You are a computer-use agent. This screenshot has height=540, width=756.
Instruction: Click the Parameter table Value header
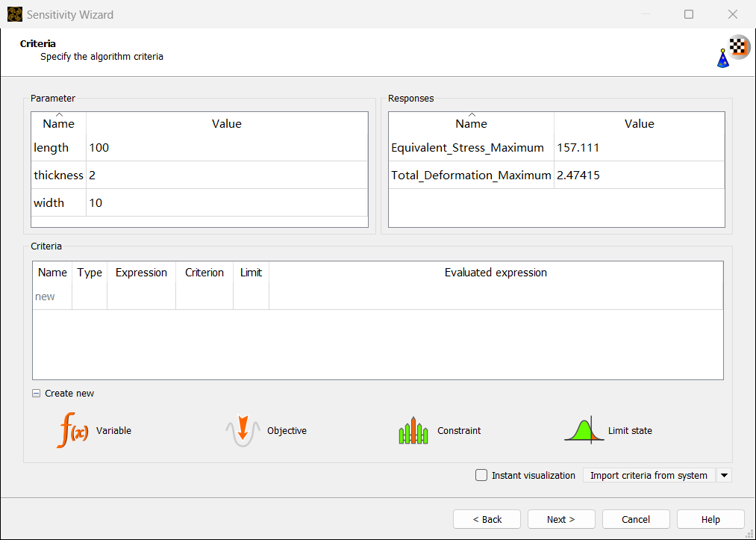coord(227,123)
